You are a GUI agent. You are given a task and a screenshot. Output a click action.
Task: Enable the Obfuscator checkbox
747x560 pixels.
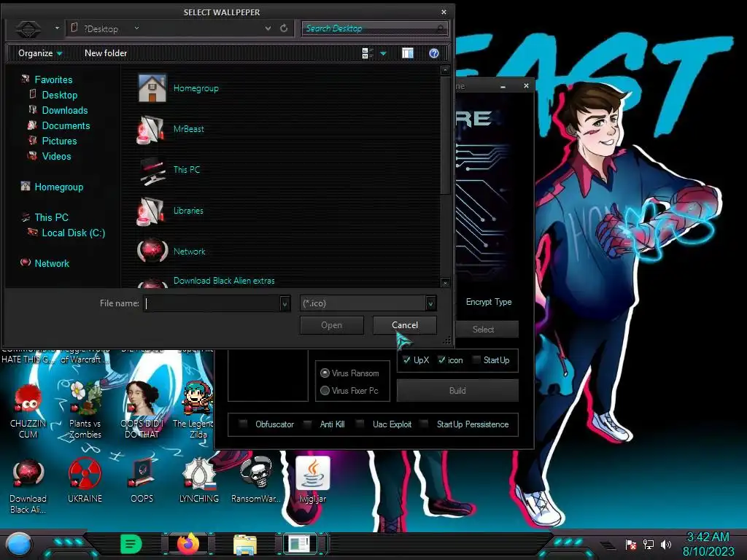pos(243,424)
